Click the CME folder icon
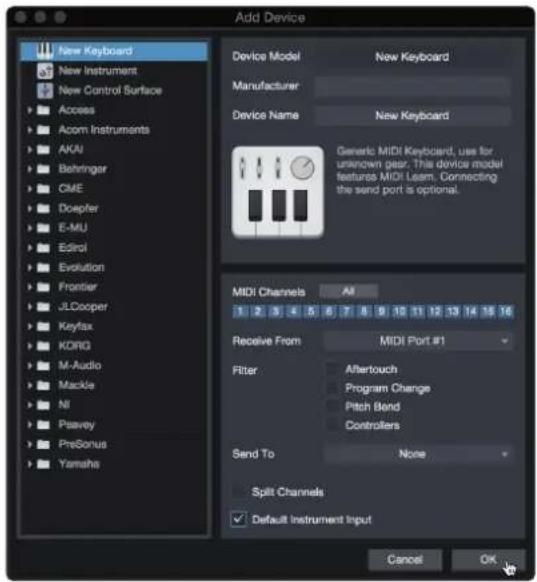This screenshot has height=582, width=537. pyautogui.click(x=43, y=189)
